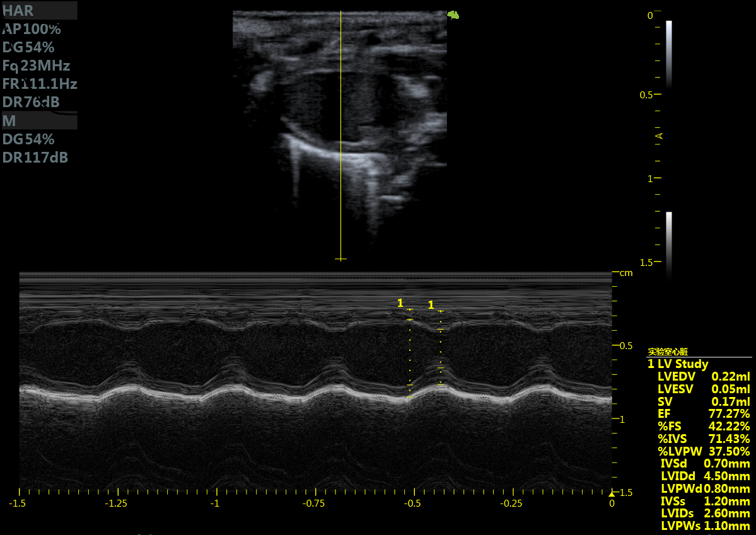This screenshot has height=535, width=756.
Task: Expand the 1 LV Study measurement group
Action: pyautogui.click(x=678, y=364)
